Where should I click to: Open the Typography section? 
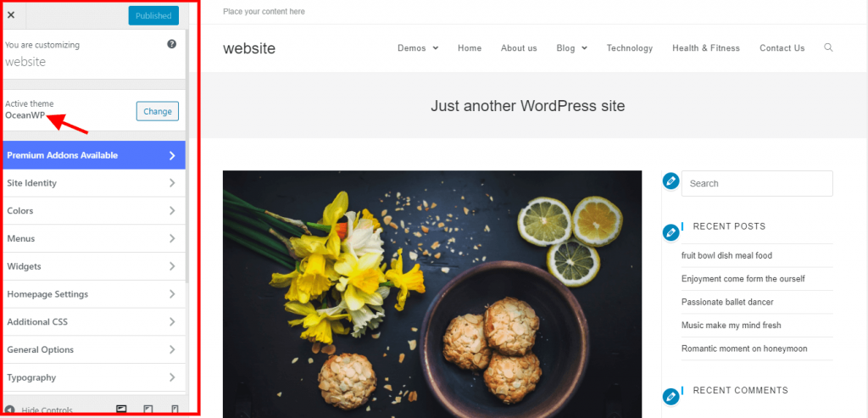[x=94, y=377]
